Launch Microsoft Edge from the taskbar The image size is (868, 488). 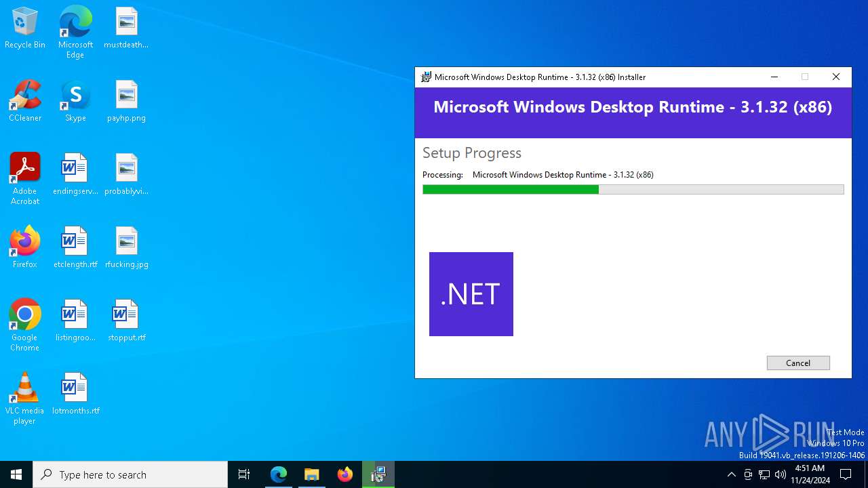pos(279,474)
